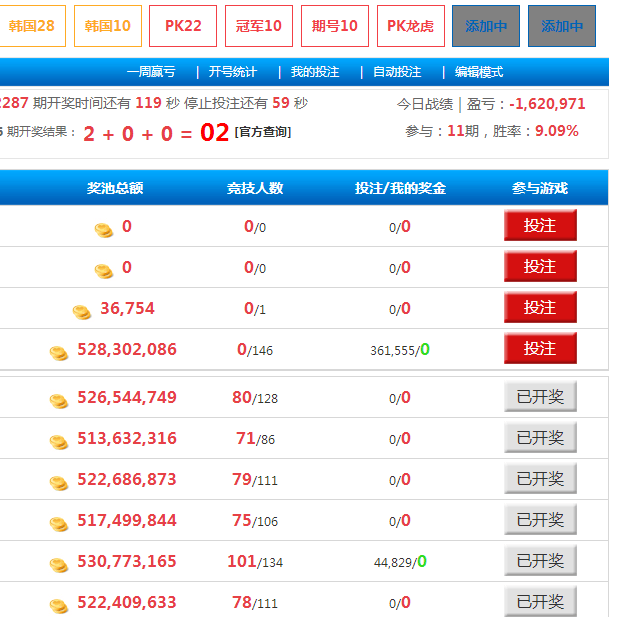
Task: Click the pool amount 36,754
Action: (128, 308)
